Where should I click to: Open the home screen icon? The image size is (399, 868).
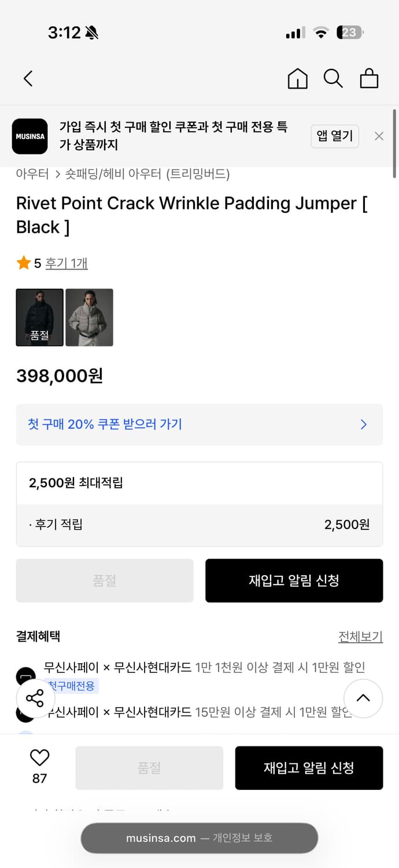pos(297,78)
